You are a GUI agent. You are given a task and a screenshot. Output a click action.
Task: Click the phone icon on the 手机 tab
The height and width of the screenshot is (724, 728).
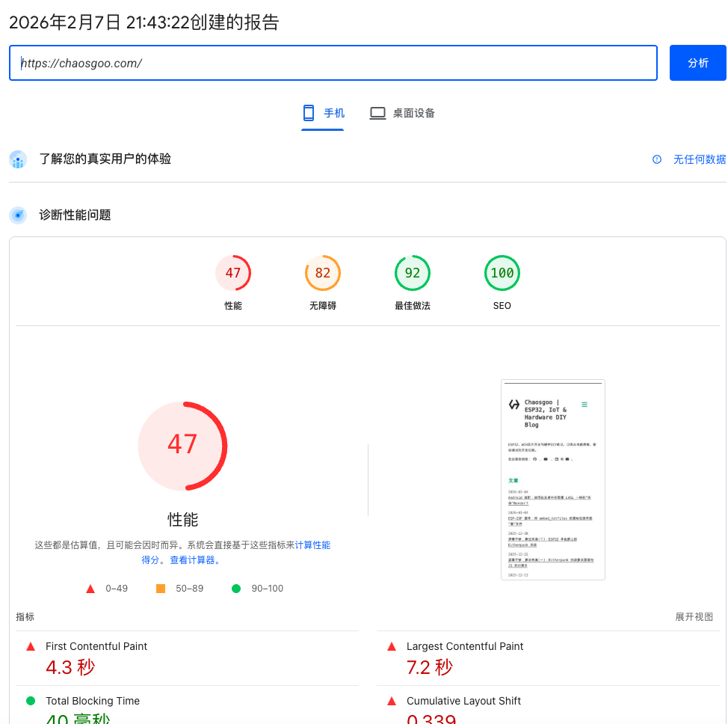pos(308,113)
